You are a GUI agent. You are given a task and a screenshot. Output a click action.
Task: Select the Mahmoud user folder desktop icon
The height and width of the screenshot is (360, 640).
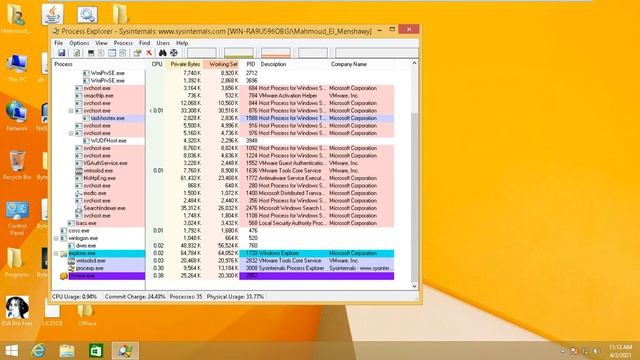(16, 18)
